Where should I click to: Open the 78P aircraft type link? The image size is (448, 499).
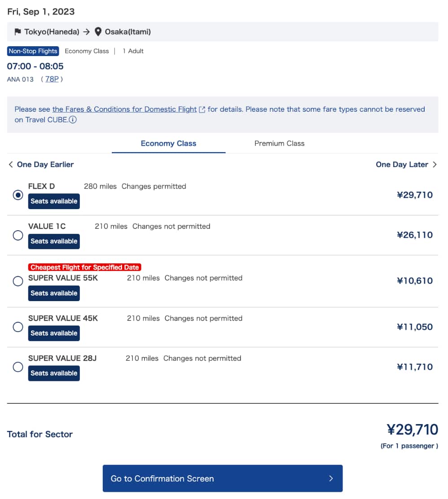[52, 79]
